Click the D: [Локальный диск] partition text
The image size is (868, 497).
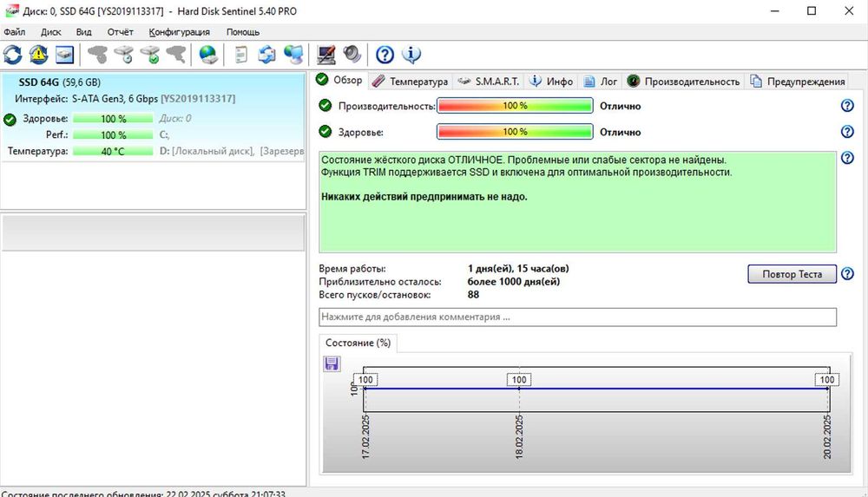[x=232, y=151]
